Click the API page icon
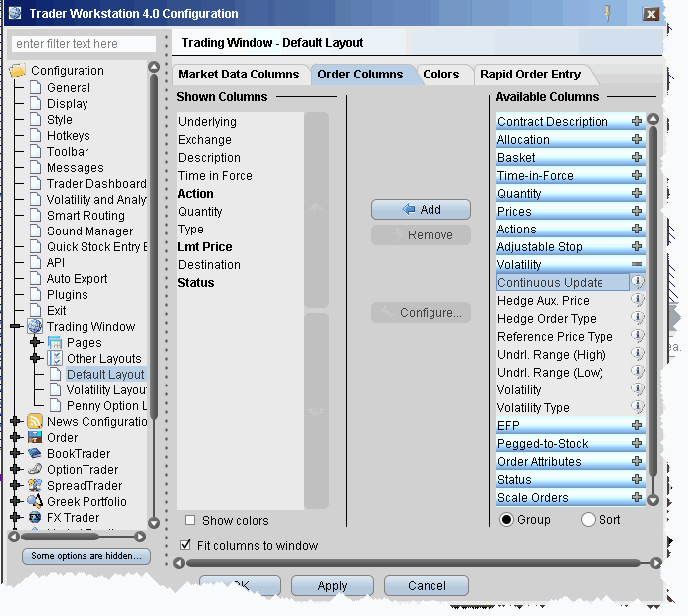Viewport: 688px width, 616px height. [x=35, y=262]
